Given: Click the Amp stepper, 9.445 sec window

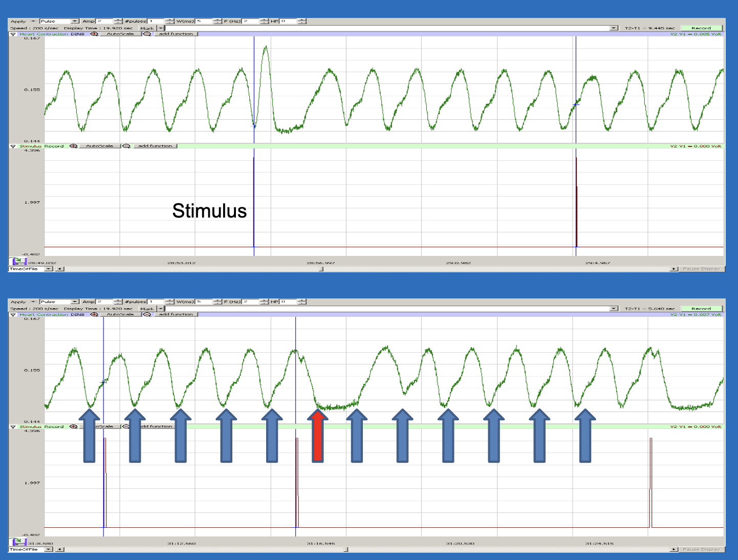Looking at the screenshot, I should point(118,21).
